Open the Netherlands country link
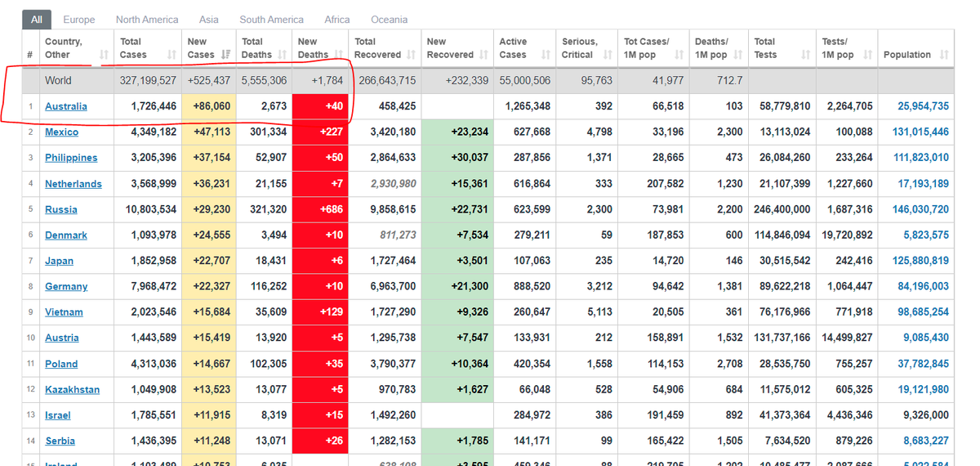This screenshot has width=980, height=466. click(73, 184)
